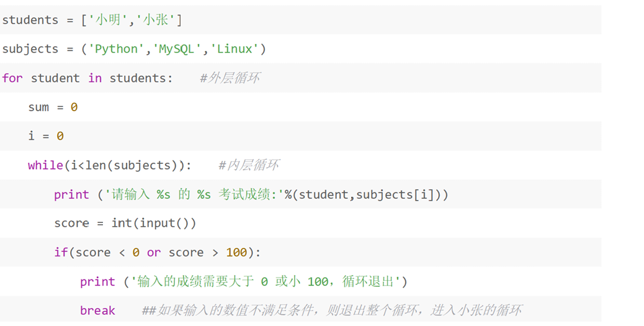Screen dimensions: 644x326
Task: Click 'int(input())' expression
Action: (154, 223)
